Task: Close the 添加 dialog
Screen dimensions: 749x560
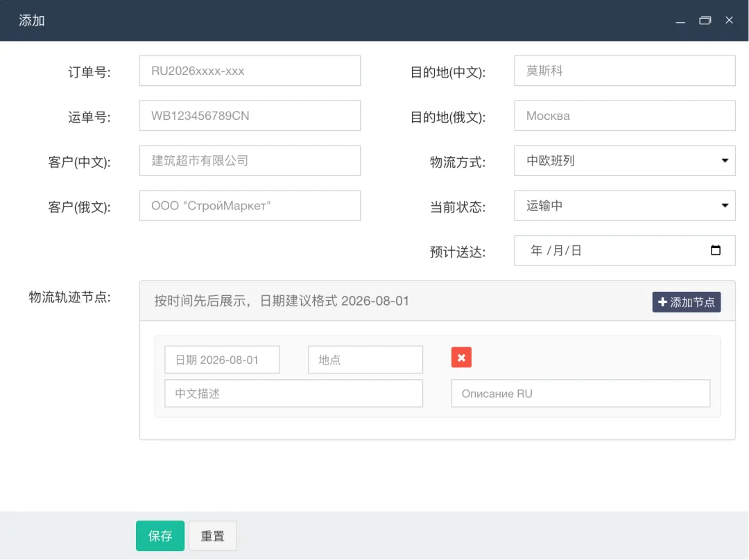Action: (729, 20)
